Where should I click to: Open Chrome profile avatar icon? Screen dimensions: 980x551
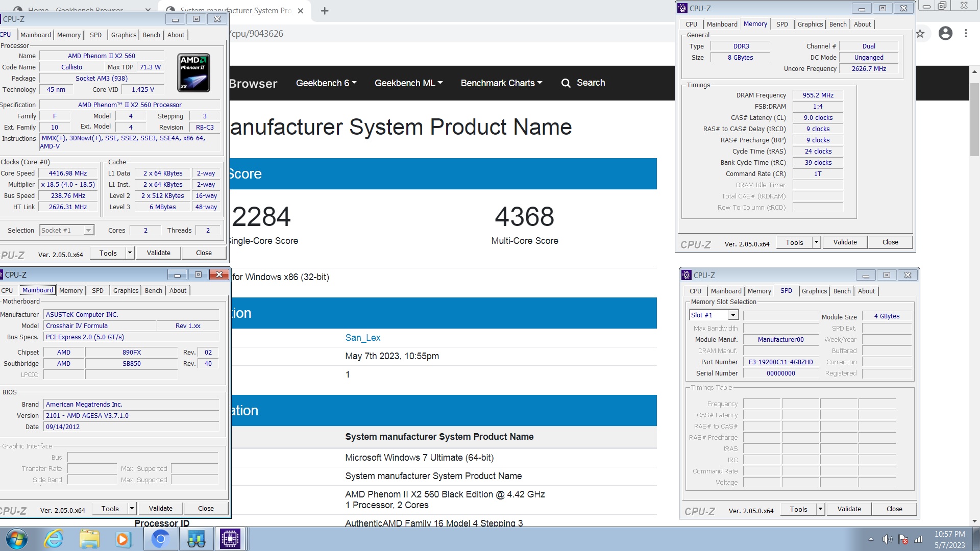[945, 34]
